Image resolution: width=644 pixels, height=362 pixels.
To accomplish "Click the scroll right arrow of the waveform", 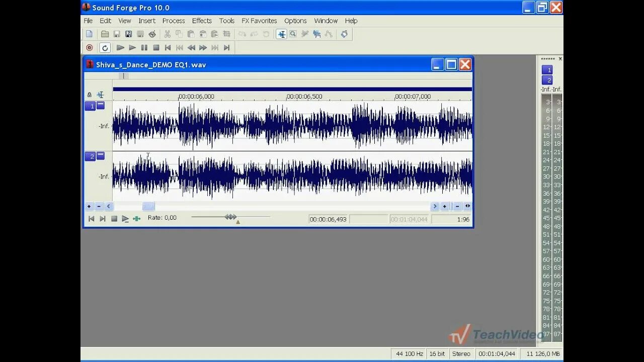I will 435,206.
